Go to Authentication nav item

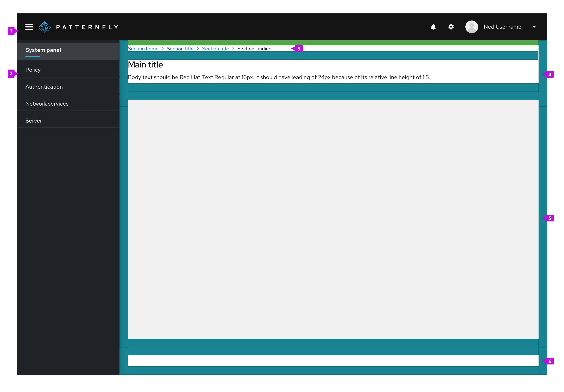tap(68, 87)
